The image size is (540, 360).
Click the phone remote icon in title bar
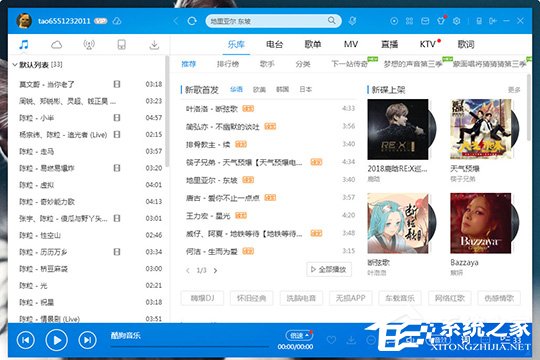click(479, 21)
